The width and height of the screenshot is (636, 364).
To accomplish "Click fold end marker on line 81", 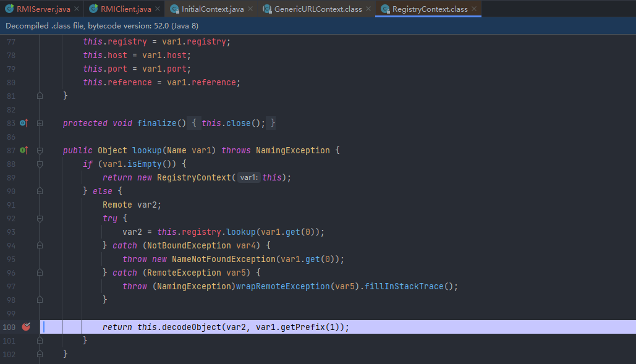I will point(40,96).
